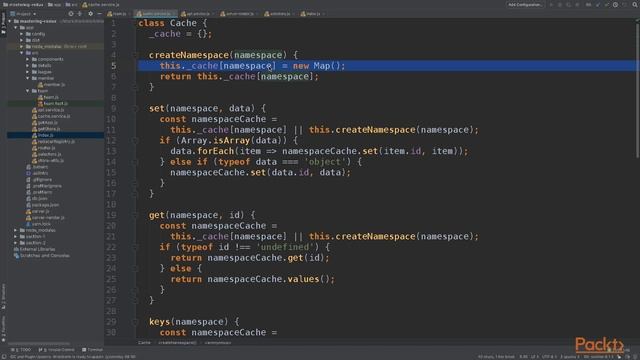This screenshot has height=360, width=640.
Task: Open server-render.js in the project tree
Action: [x=45, y=218]
